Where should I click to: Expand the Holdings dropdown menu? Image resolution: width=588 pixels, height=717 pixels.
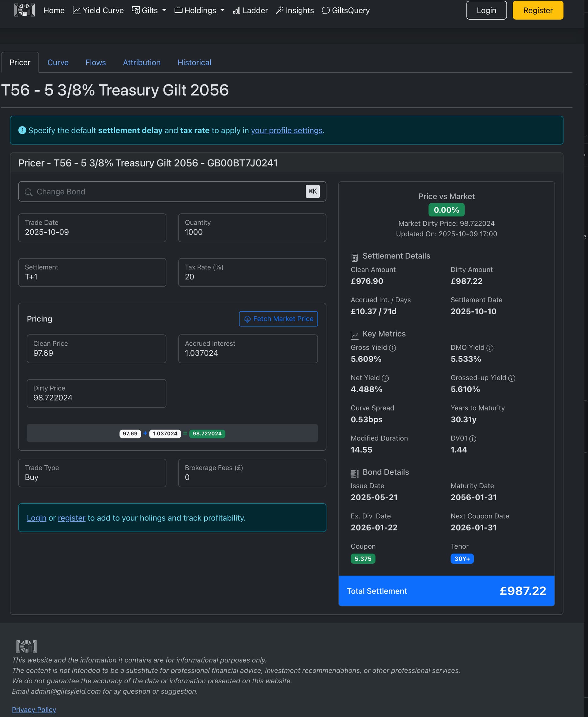199,10
